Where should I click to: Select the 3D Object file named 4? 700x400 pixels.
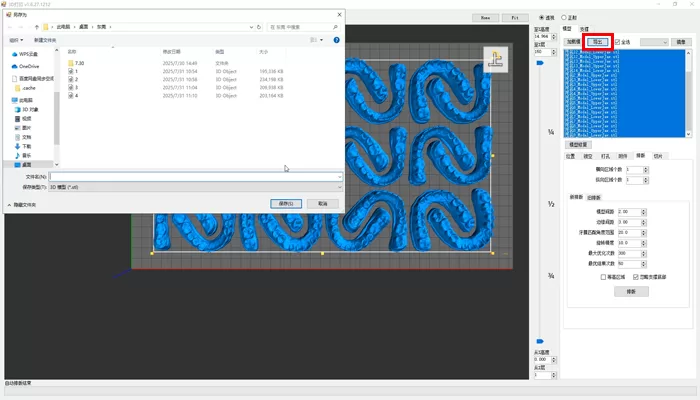pos(76,96)
